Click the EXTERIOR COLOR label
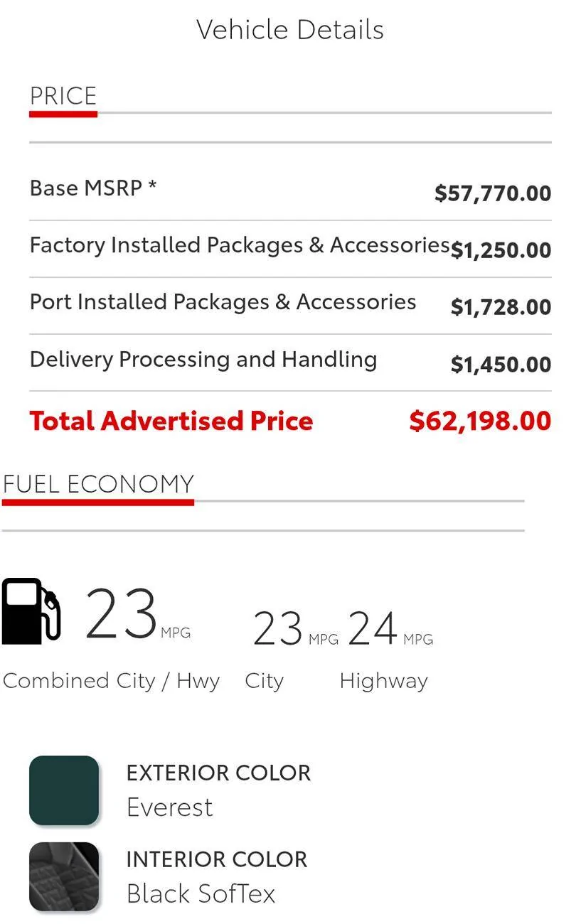Image resolution: width=581 pixels, height=924 pixels. click(x=218, y=773)
